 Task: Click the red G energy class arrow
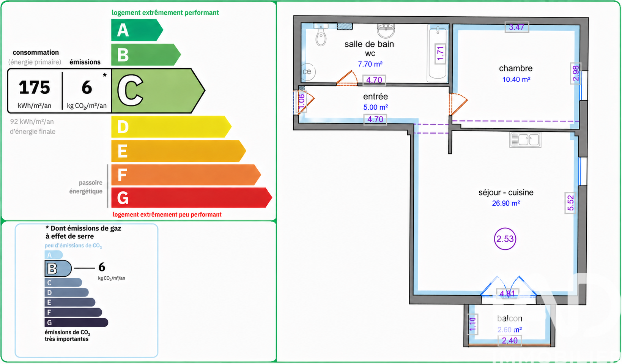click(x=192, y=198)
